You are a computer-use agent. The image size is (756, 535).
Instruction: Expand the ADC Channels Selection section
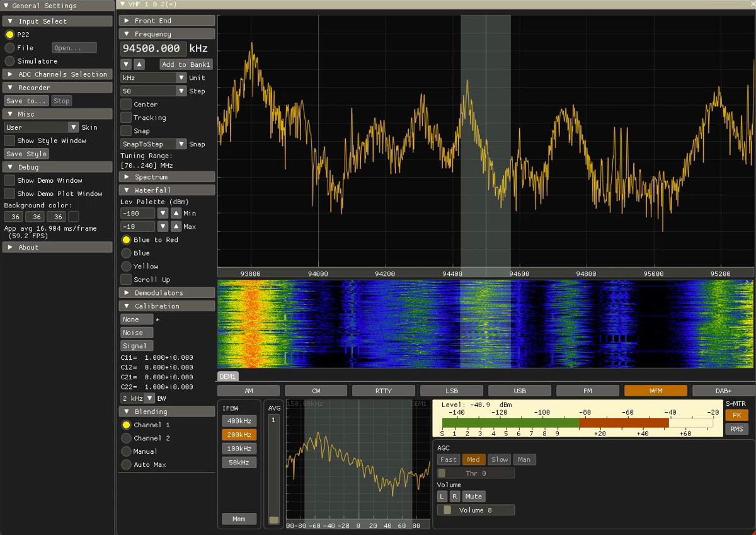[x=57, y=74]
